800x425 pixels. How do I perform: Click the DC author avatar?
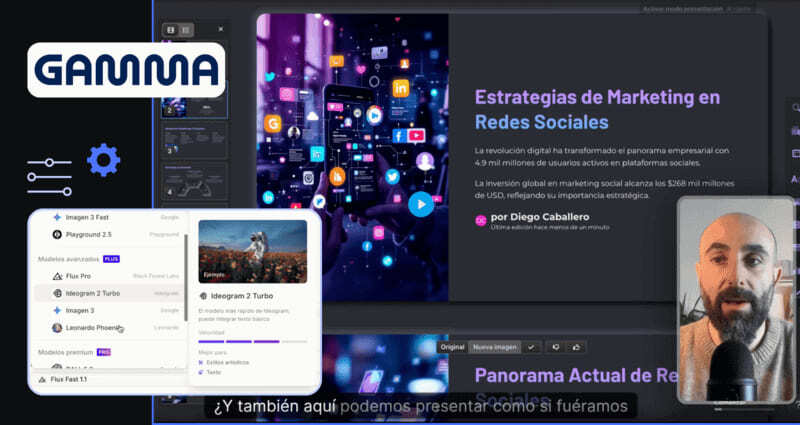[481, 220]
